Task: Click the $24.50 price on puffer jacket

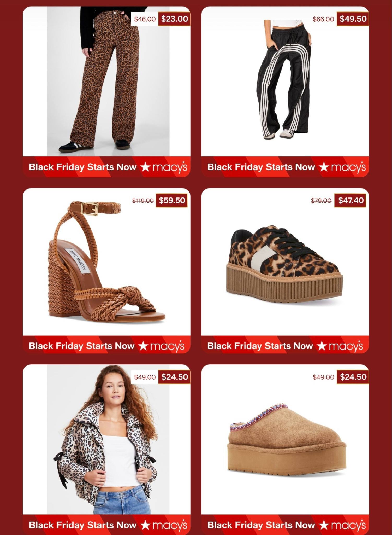Action: [x=174, y=377]
